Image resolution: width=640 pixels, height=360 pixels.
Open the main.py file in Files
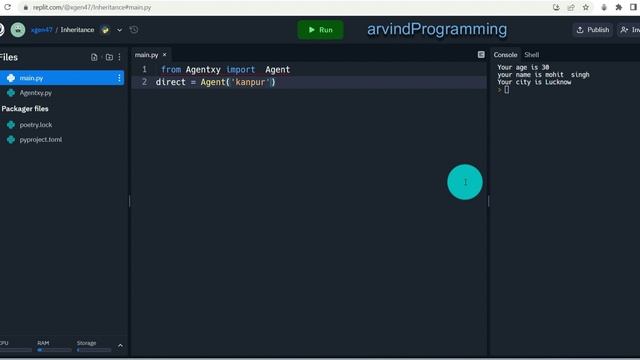tap(62, 78)
